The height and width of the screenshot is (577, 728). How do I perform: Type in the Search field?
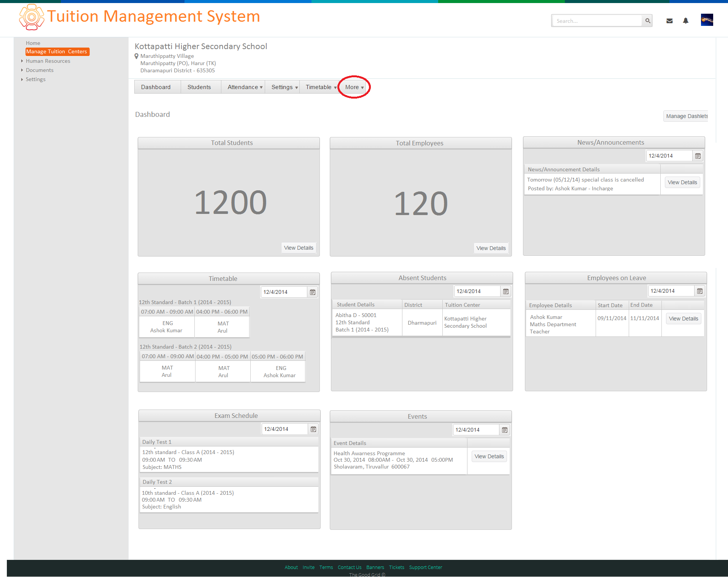coord(597,21)
